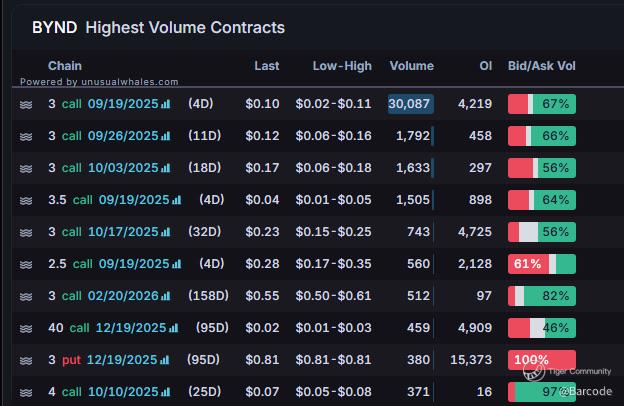Click the wave icon beside 3 call 09/26/2025
The image size is (624, 406).
[x=27, y=136]
